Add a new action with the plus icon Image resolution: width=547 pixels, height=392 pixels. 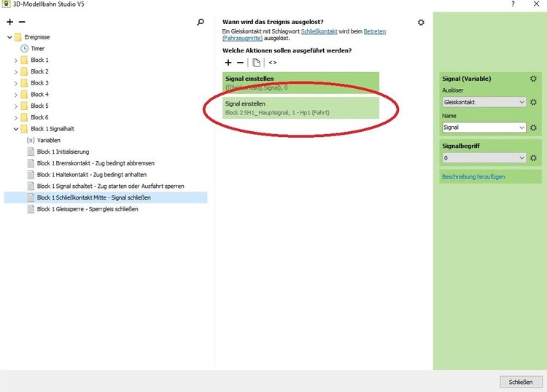point(228,63)
